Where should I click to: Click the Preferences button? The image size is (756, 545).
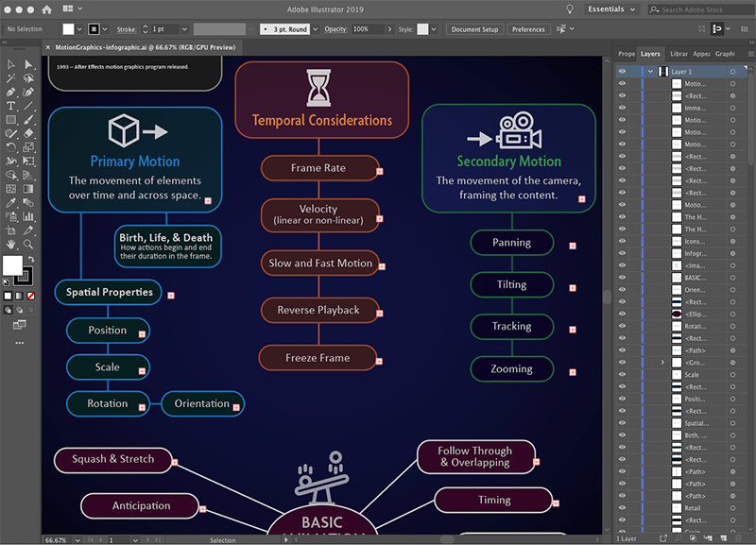(x=528, y=29)
